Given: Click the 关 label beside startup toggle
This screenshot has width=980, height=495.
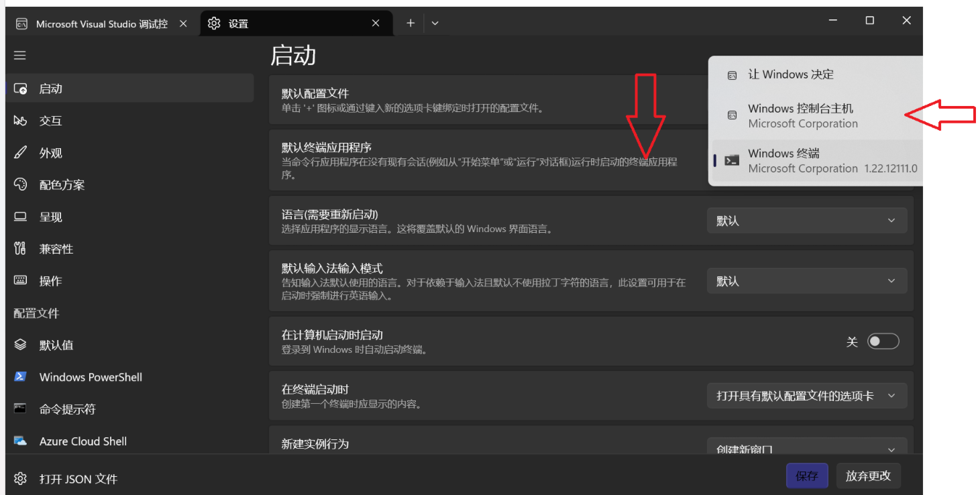Looking at the screenshot, I should [x=852, y=342].
